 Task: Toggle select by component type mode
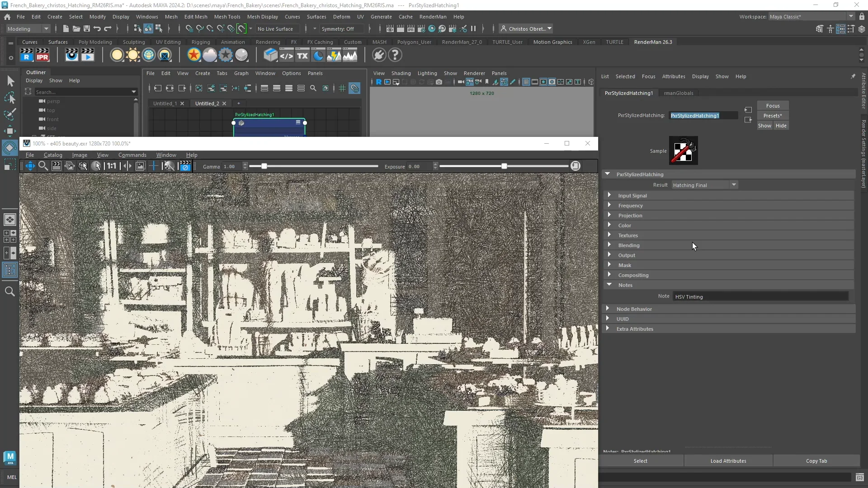point(159,28)
